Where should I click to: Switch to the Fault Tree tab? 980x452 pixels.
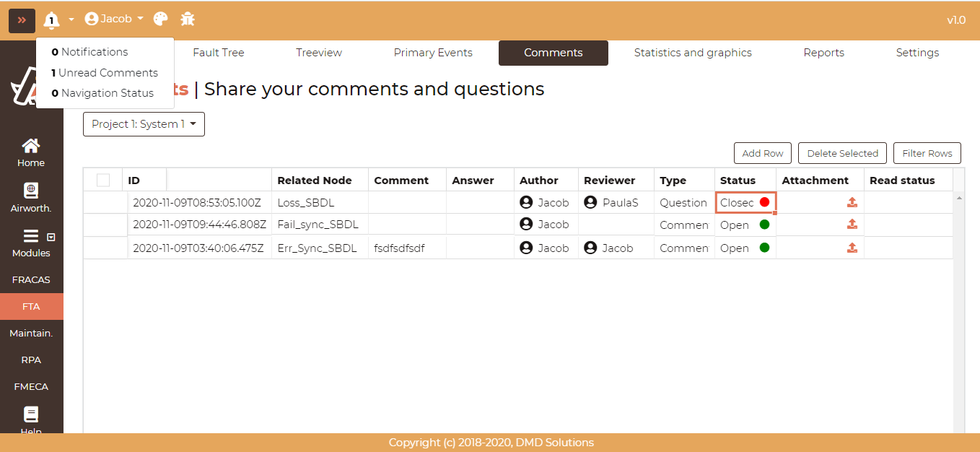pyautogui.click(x=218, y=53)
